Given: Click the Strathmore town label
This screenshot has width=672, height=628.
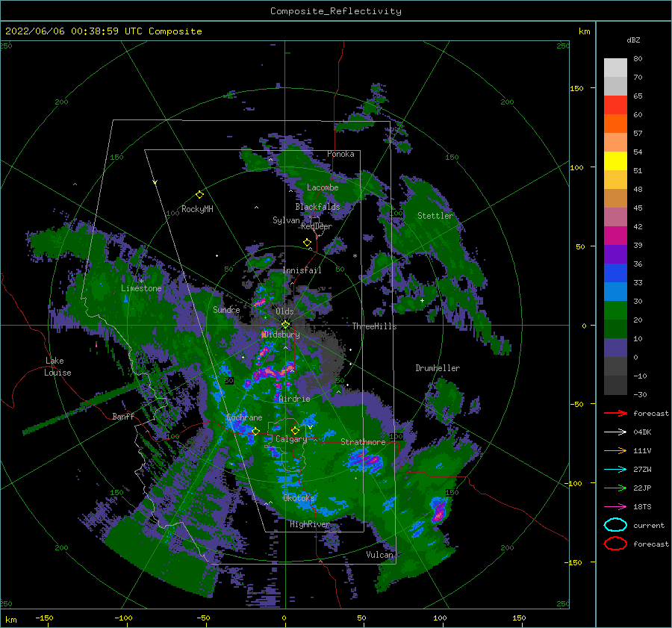Looking at the screenshot, I should [x=363, y=442].
